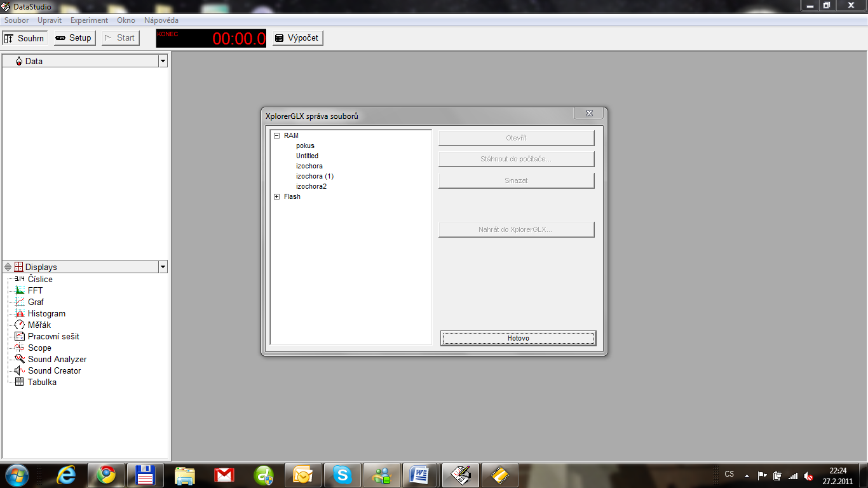Click the Otevřít button
Screen dimensions: 868x488
516,138
